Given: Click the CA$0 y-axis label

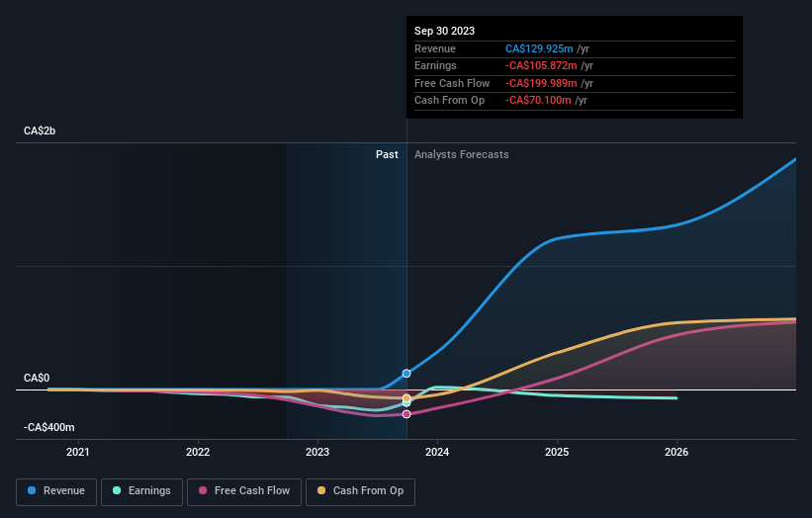Looking at the screenshot, I should (x=37, y=379).
